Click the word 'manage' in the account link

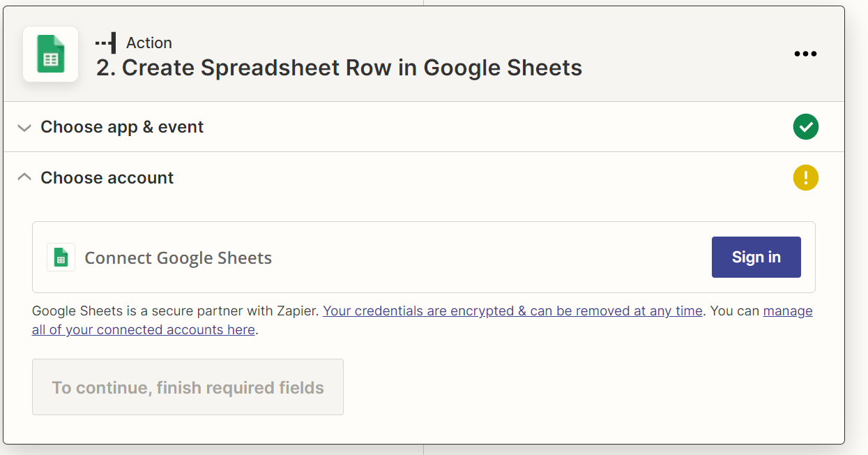click(788, 311)
